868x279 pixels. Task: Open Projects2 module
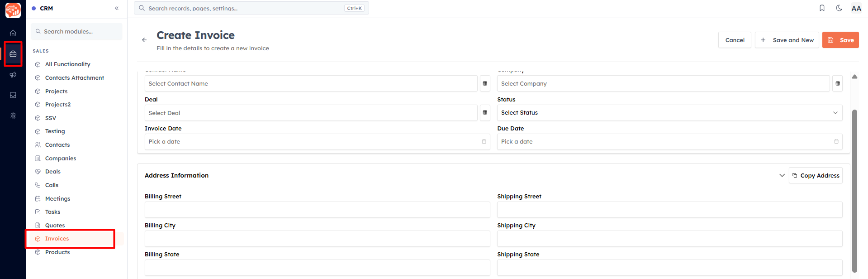tap(58, 105)
